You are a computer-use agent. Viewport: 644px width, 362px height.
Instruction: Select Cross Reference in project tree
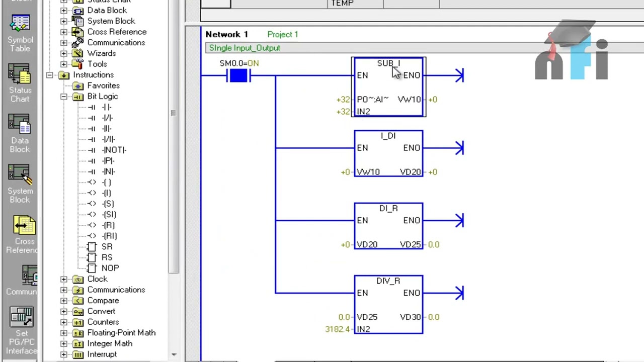117,32
